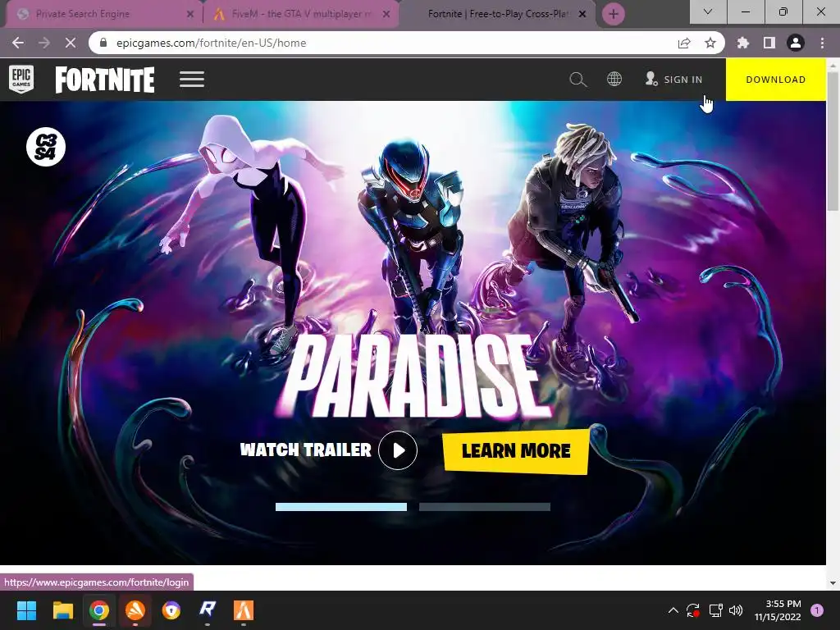Open File Explorer from taskbar

tap(62, 610)
